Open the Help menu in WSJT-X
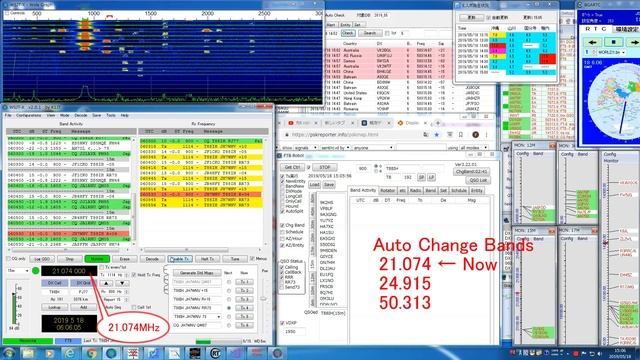 tap(124, 116)
